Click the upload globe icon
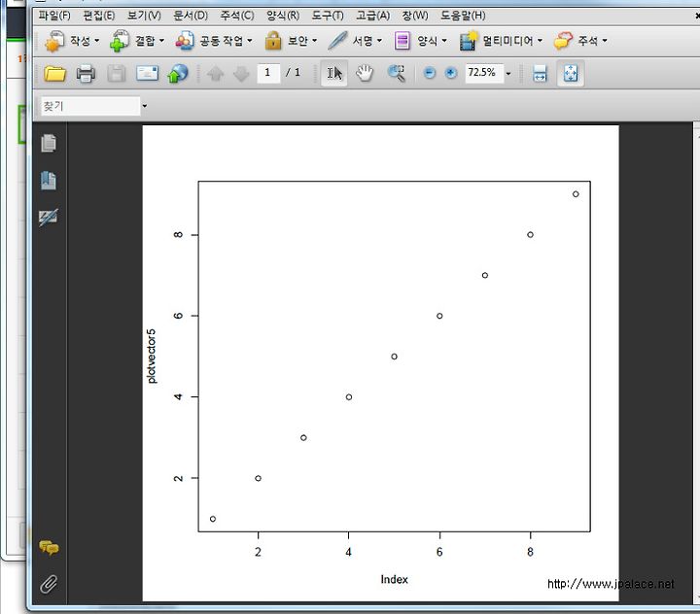This screenshot has height=614, width=700. [178, 74]
